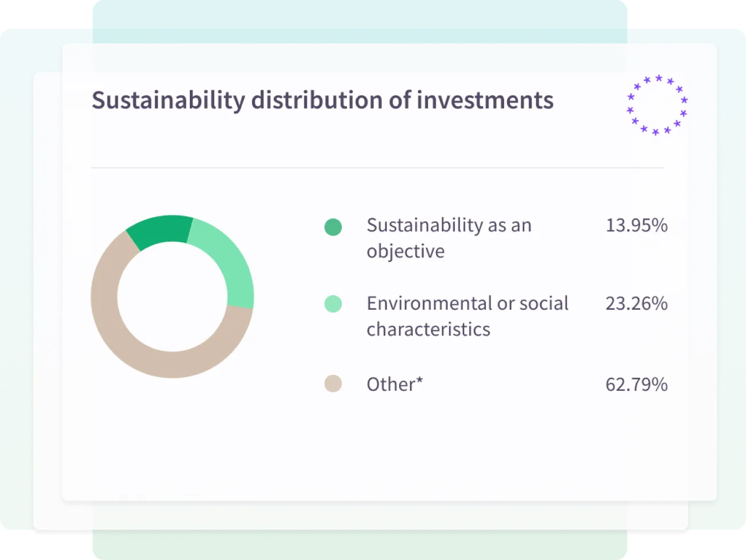This screenshot has height=560, width=746.
Task: Click the word 'objective' in legend
Action: (x=405, y=251)
